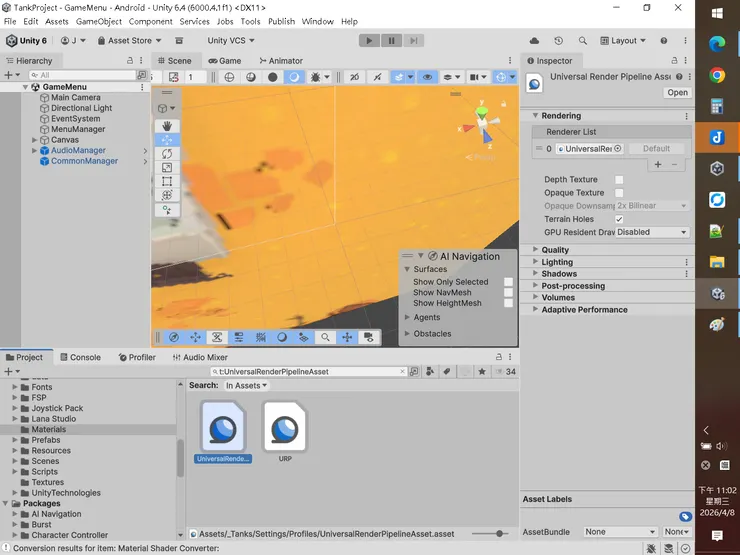Open the GPU Resident Drawer dropdown
The height and width of the screenshot is (555, 740).
point(652,232)
